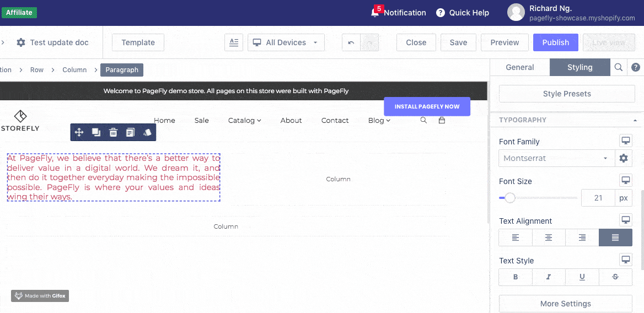Open the notification bell
Screen dimensions: 644x313
click(x=374, y=13)
